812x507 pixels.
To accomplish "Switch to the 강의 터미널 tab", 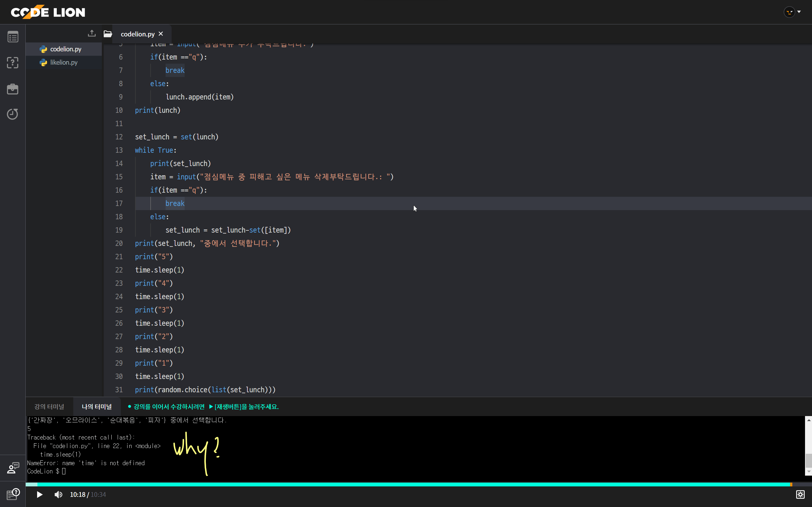I will point(49,407).
